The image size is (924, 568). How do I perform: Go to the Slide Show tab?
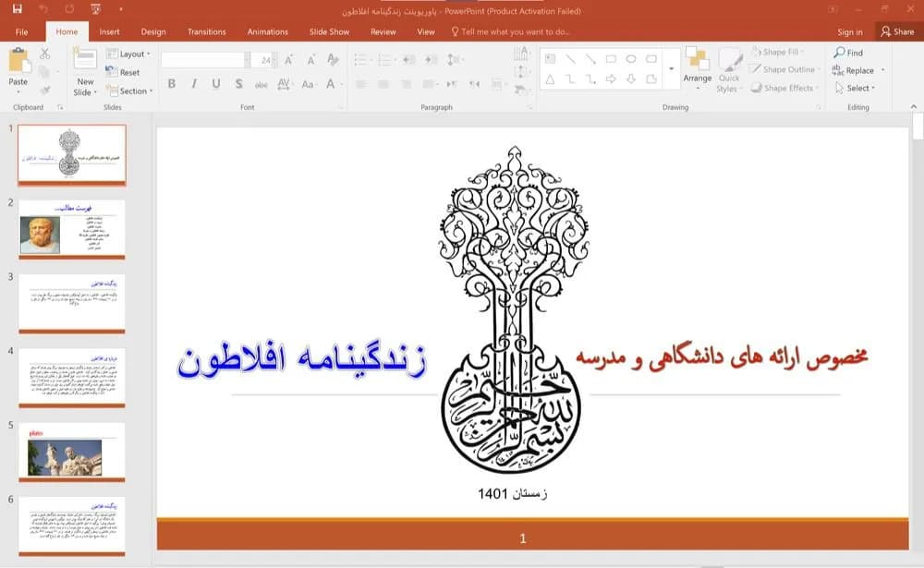coord(330,31)
